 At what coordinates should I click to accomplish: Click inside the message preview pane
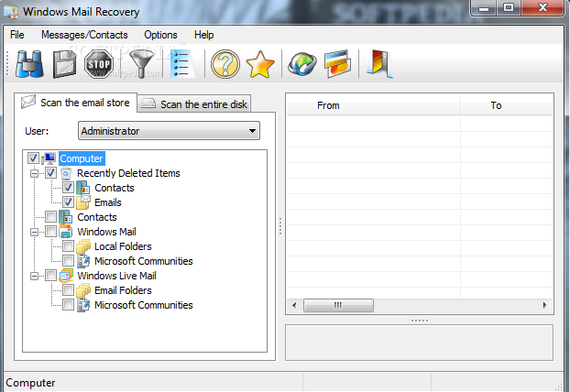point(419,343)
